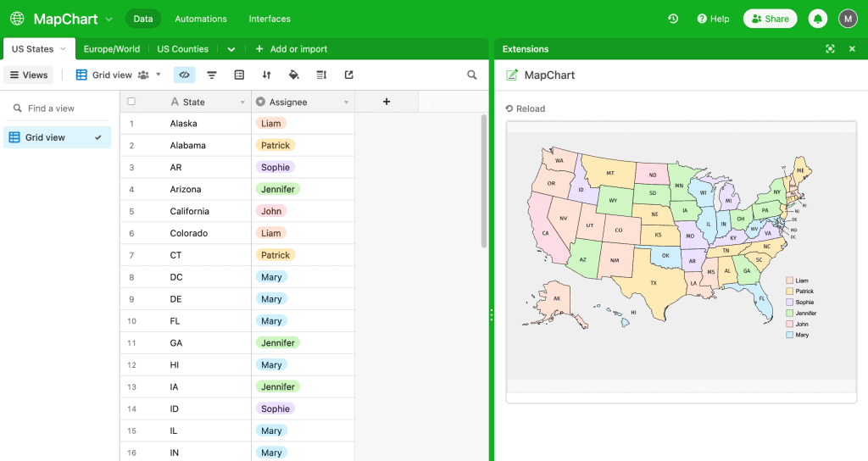Toggle the hide fields icon

[184, 75]
